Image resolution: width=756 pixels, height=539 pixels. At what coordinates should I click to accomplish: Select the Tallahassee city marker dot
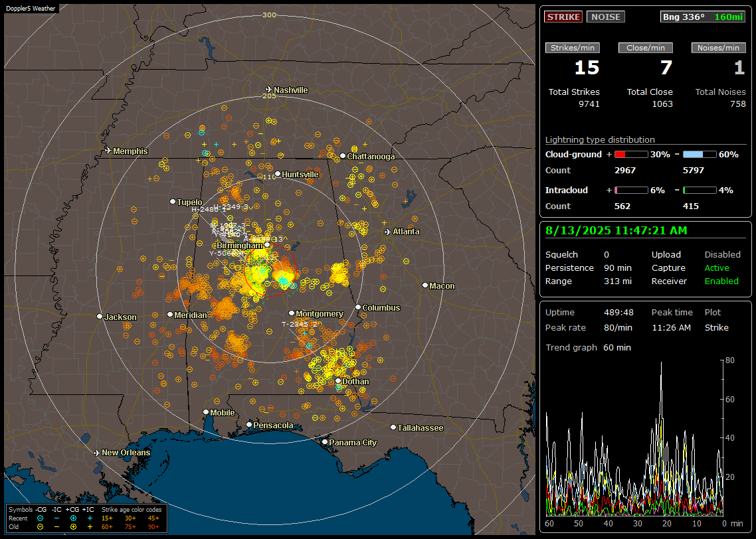pyautogui.click(x=393, y=427)
